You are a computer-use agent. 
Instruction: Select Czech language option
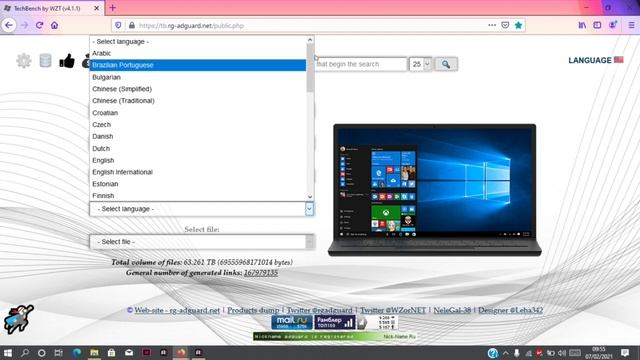pos(198,124)
